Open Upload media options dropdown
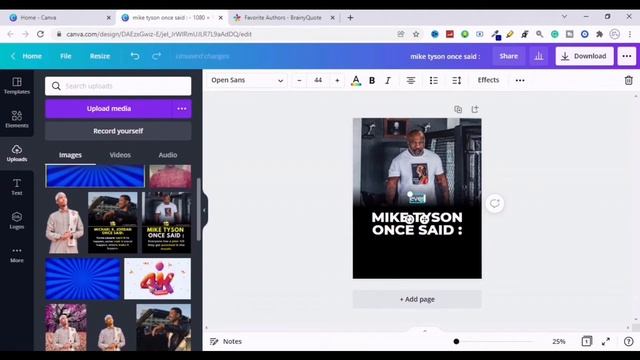 tap(182, 109)
